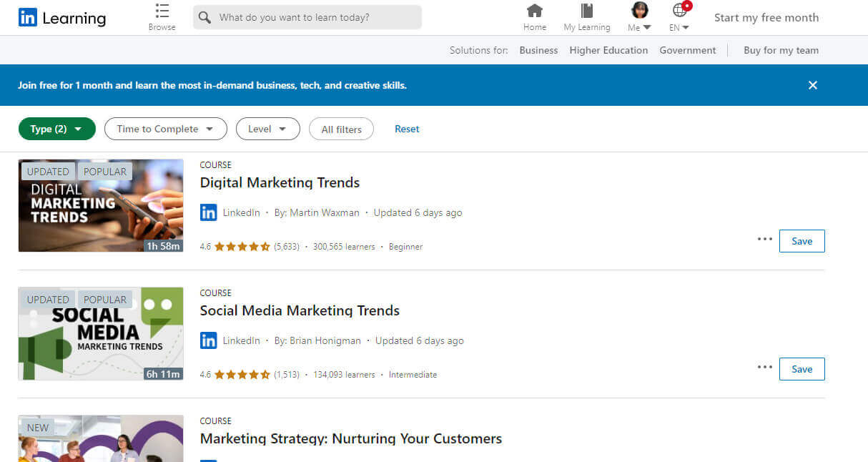868x462 pixels.
Task: Open Digital Marketing Trends course title
Action: coord(280,182)
